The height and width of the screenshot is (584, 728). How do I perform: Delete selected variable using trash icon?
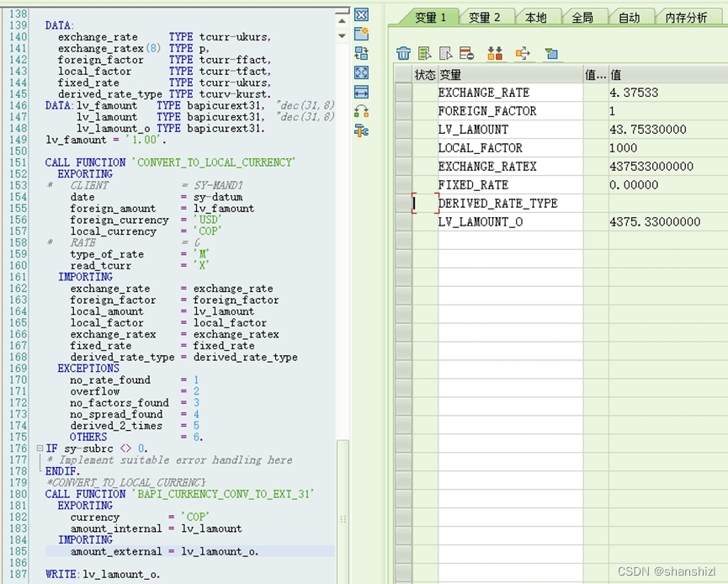(x=403, y=53)
